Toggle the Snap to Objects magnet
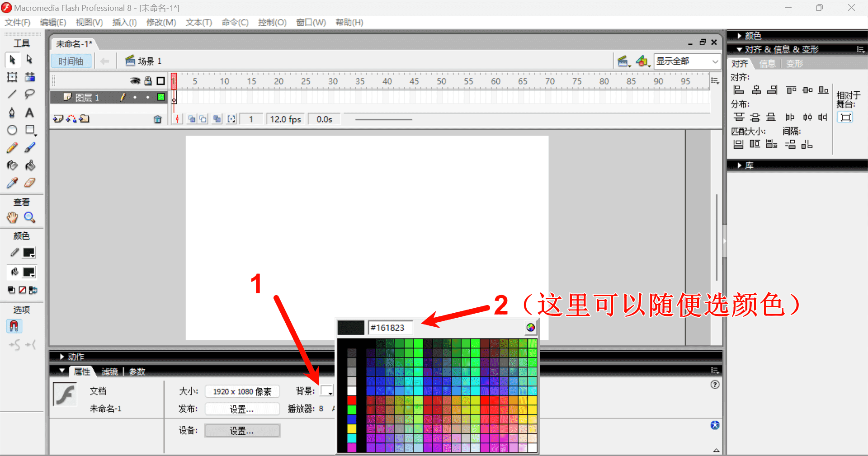This screenshot has width=868, height=456. (x=14, y=326)
